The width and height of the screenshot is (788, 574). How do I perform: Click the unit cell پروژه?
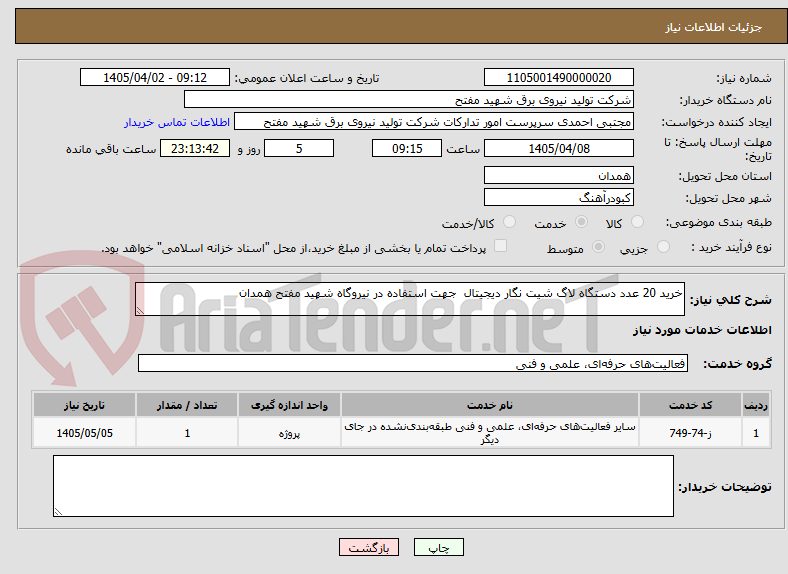(x=289, y=433)
